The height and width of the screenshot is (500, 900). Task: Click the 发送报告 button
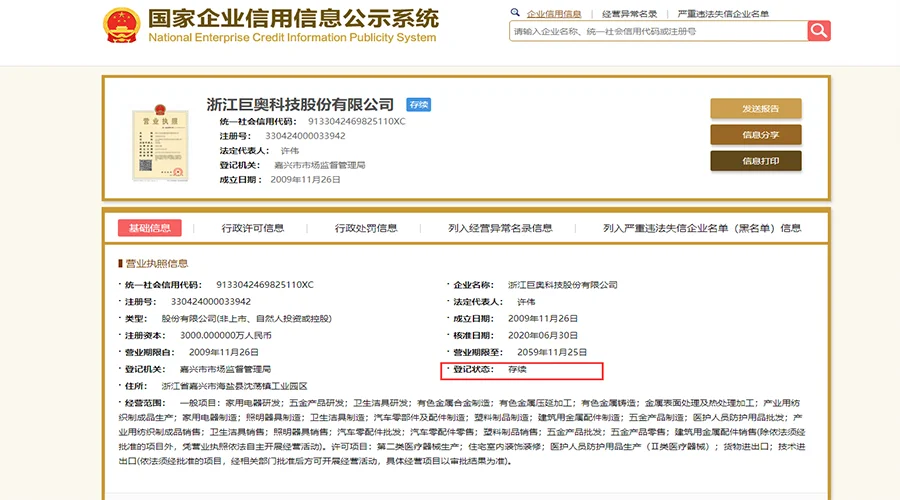point(756,108)
